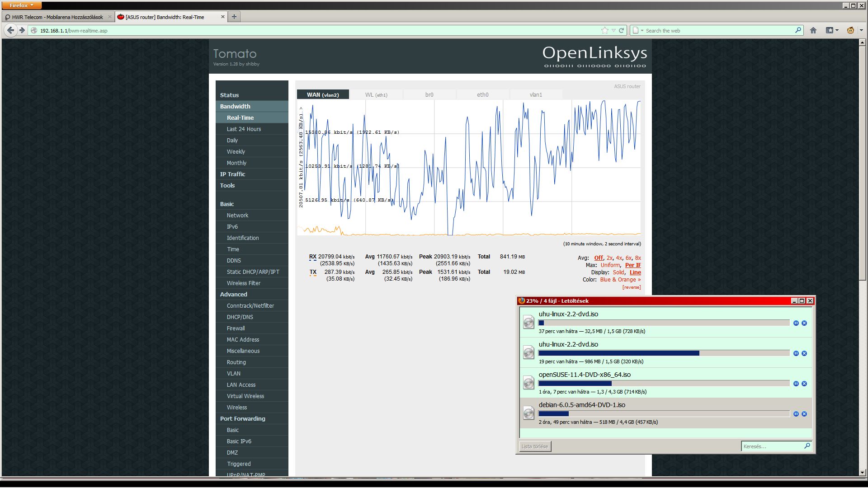
Task: Pause the debian-6.0.5-amd64-DVD-1.iso download
Action: pos(796,414)
